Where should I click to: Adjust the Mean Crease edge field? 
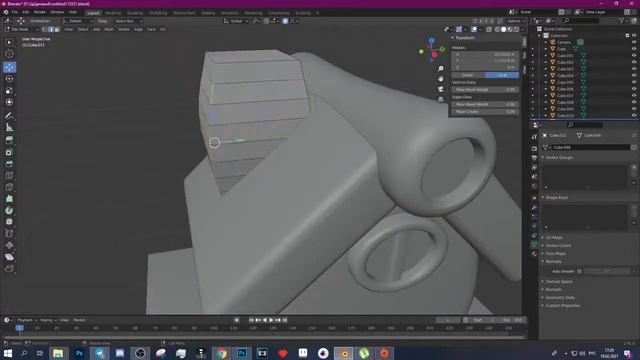coord(485,111)
